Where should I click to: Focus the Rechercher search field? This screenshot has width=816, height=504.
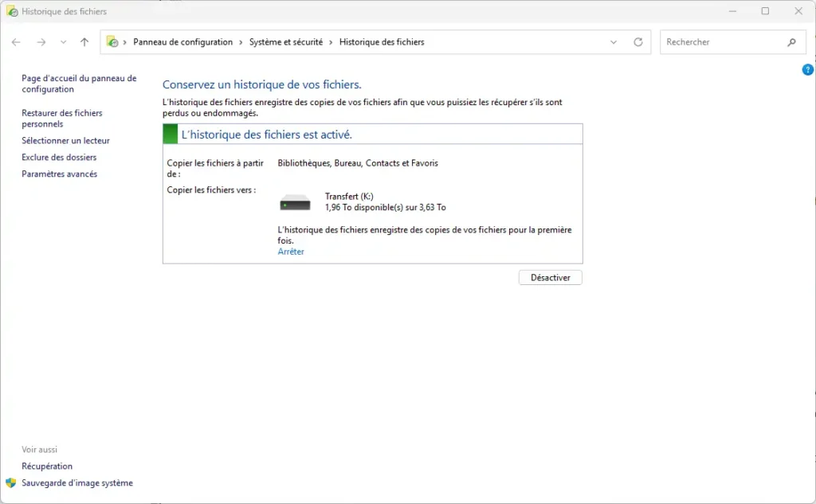721,42
